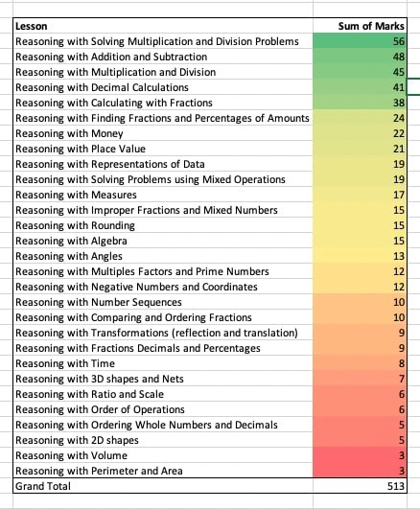Click the marks cell with value 8
This screenshot has height=509, width=420.
pos(360,363)
